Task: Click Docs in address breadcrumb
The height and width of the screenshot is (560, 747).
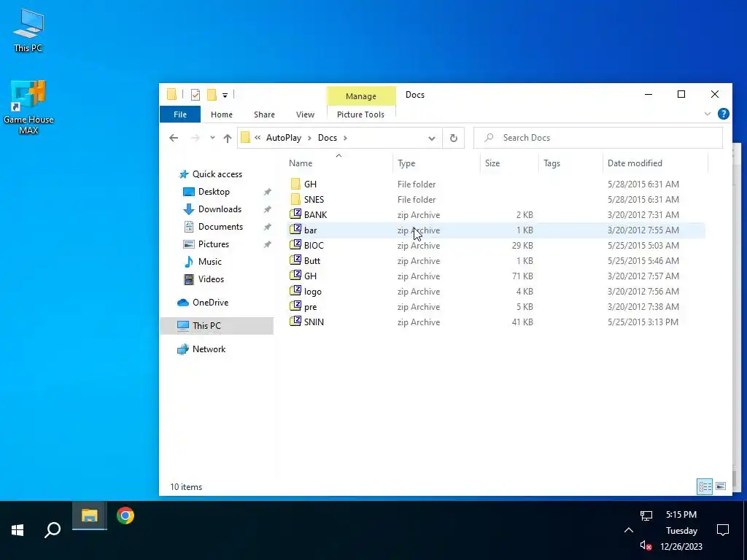Action: [x=328, y=138]
